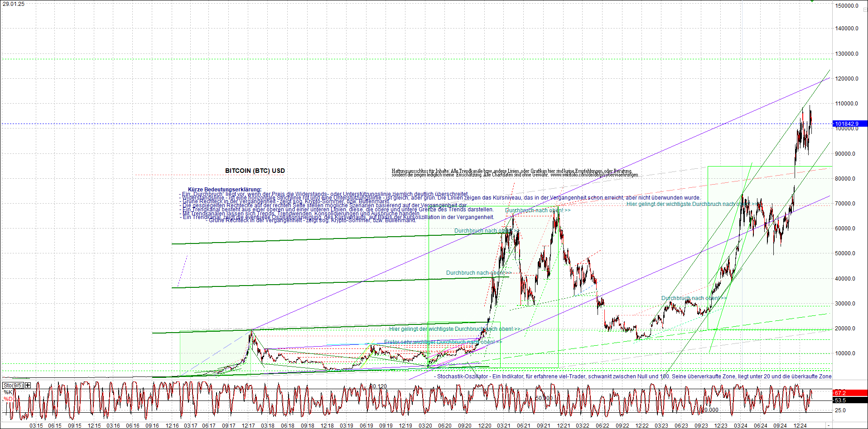
Task: Click the Kürze Bedeutungserklärung heading
Action: (x=225, y=190)
